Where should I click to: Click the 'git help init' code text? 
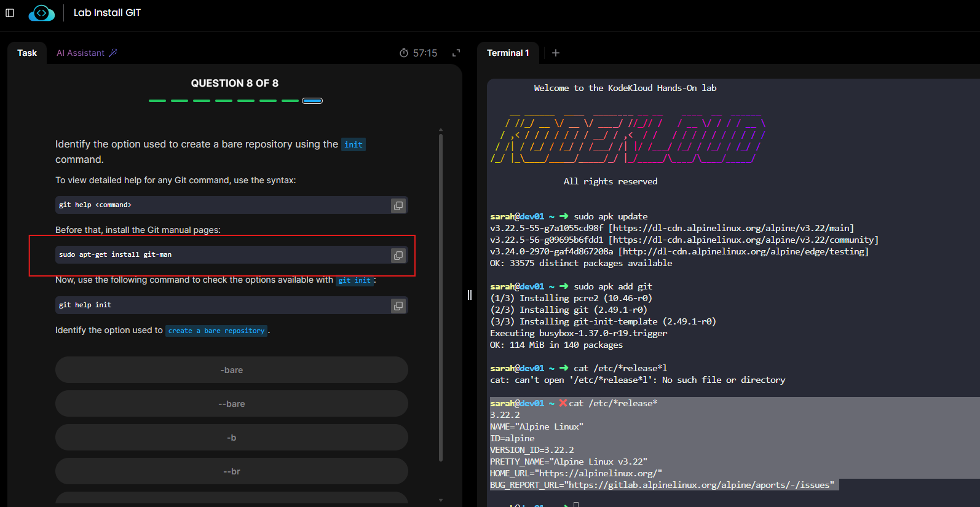85,305
